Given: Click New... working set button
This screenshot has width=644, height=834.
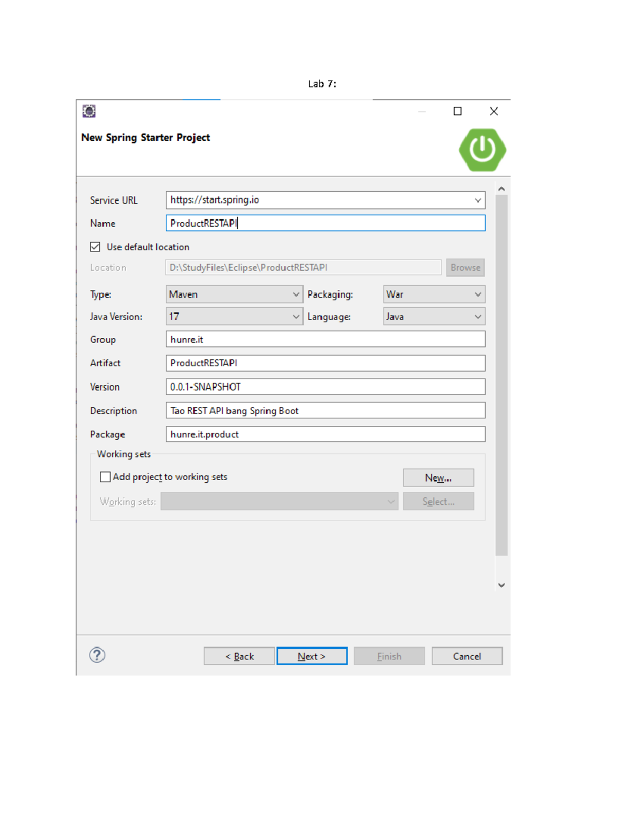Looking at the screenshot, I should click(x=438, y=478).
